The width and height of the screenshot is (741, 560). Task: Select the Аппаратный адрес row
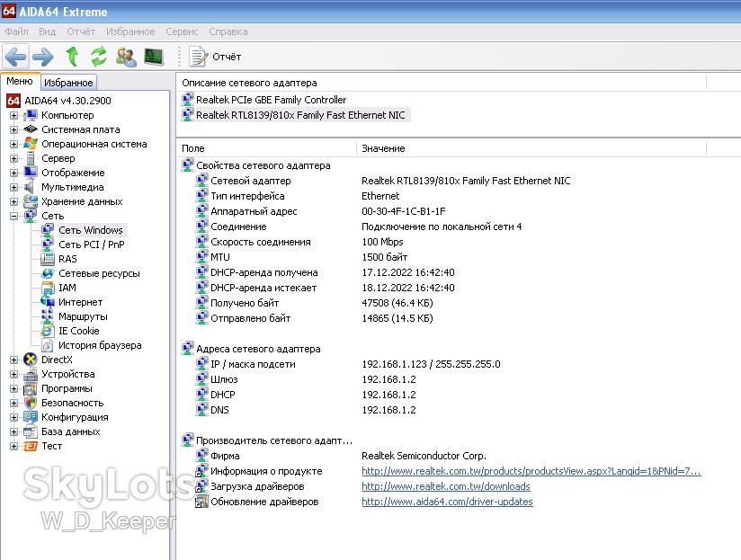pyautogui.click(x=254, y=211)
